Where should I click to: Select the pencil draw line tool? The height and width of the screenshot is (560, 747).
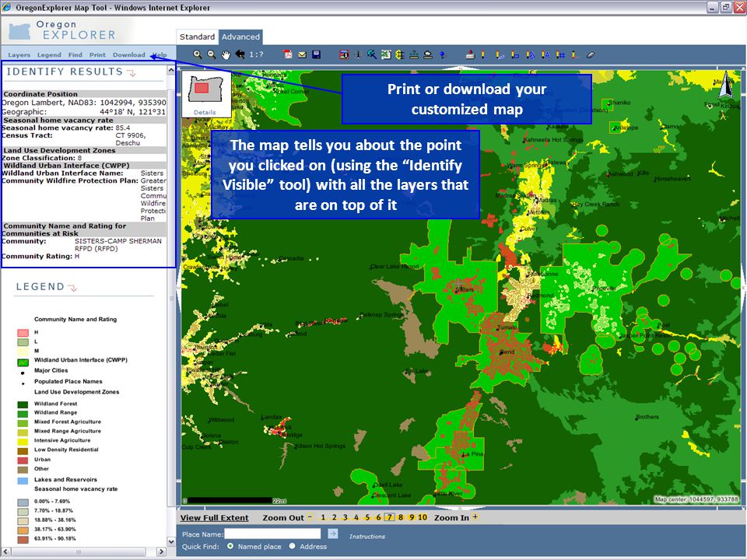click(500, 54)
